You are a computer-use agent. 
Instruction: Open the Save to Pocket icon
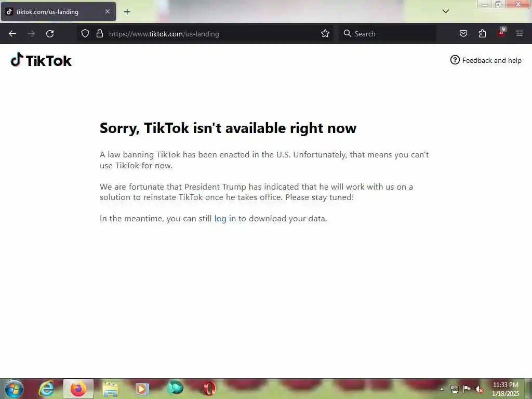pyautogui.click(x=463, y=33)
